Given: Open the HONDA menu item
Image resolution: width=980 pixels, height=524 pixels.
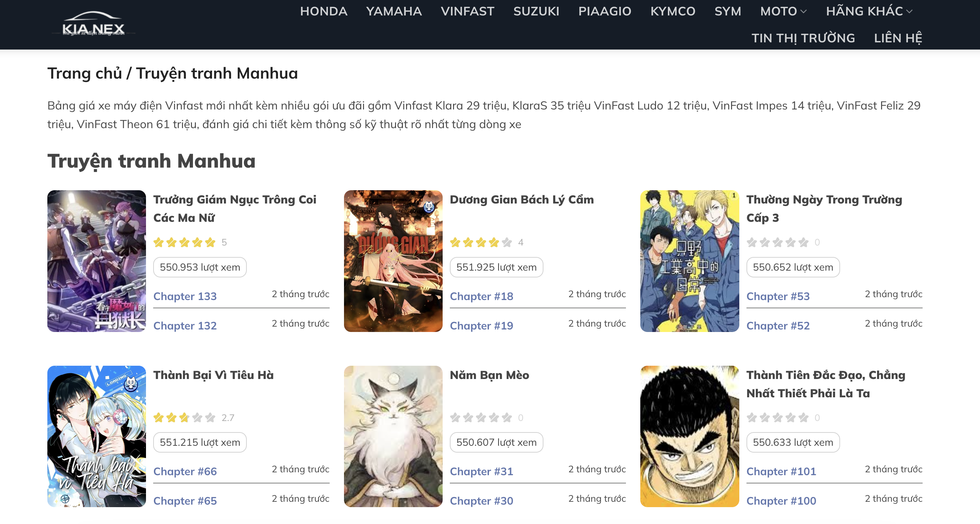Looking at the screenshot, I should click(x=323, y=11).
